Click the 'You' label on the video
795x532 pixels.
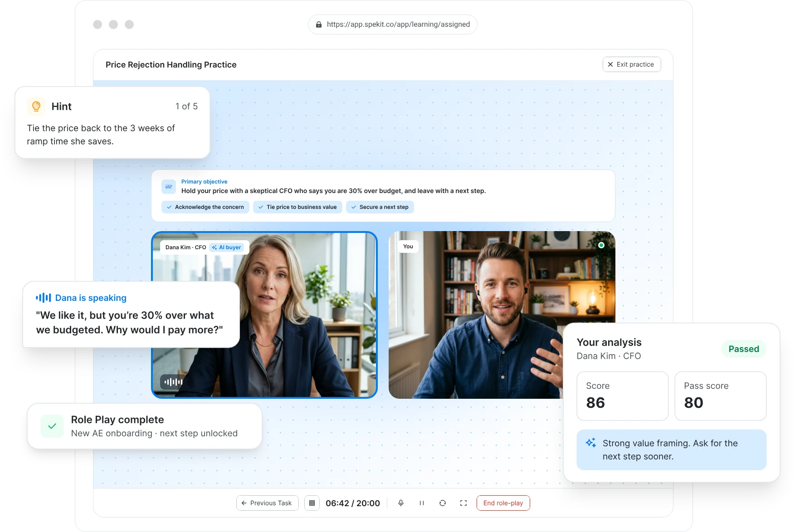[408, 247]
